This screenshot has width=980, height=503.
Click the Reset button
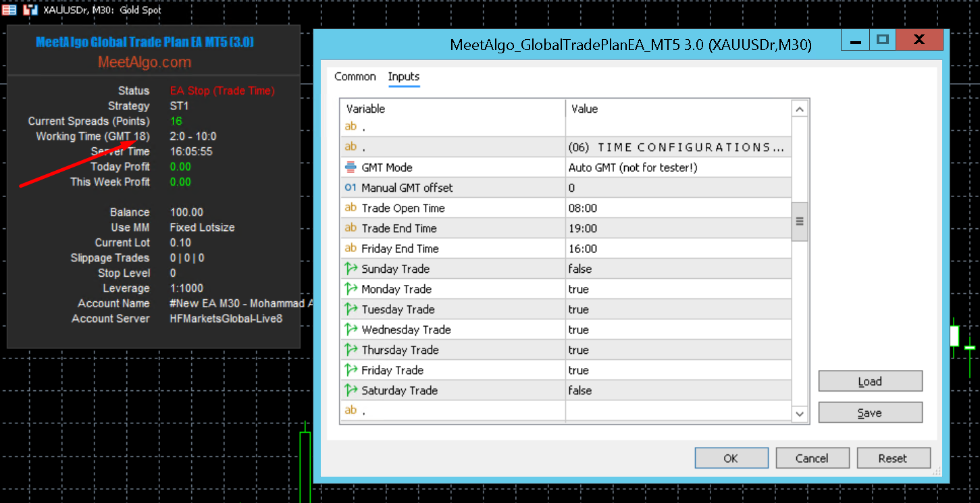893,458
